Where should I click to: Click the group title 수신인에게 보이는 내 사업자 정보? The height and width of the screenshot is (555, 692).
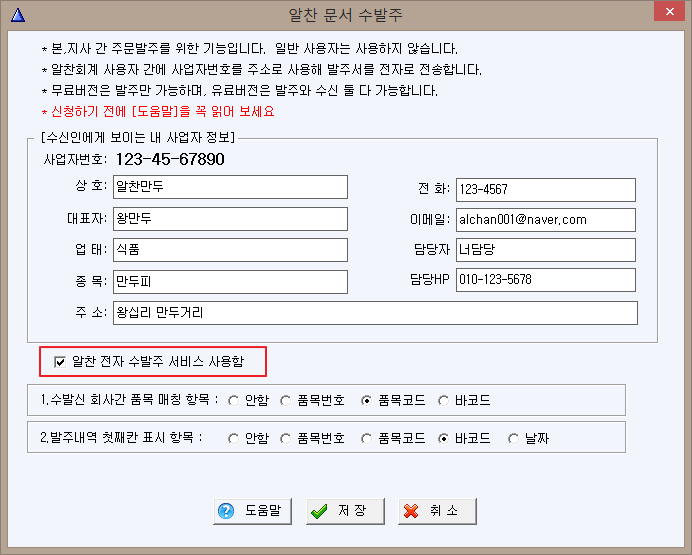(x=138, y=138)
